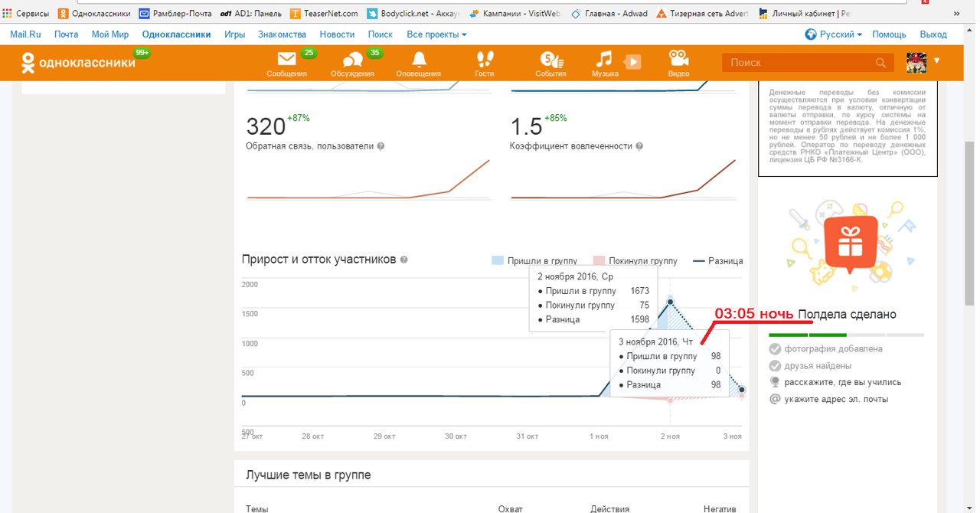Click the Действия column header

pyautogui.click(x=609, y=509)
